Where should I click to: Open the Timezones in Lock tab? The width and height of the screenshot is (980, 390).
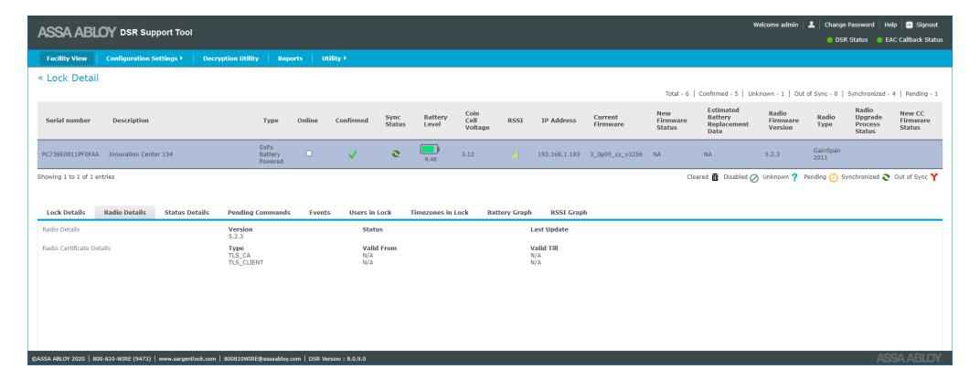tap(440, 213)
